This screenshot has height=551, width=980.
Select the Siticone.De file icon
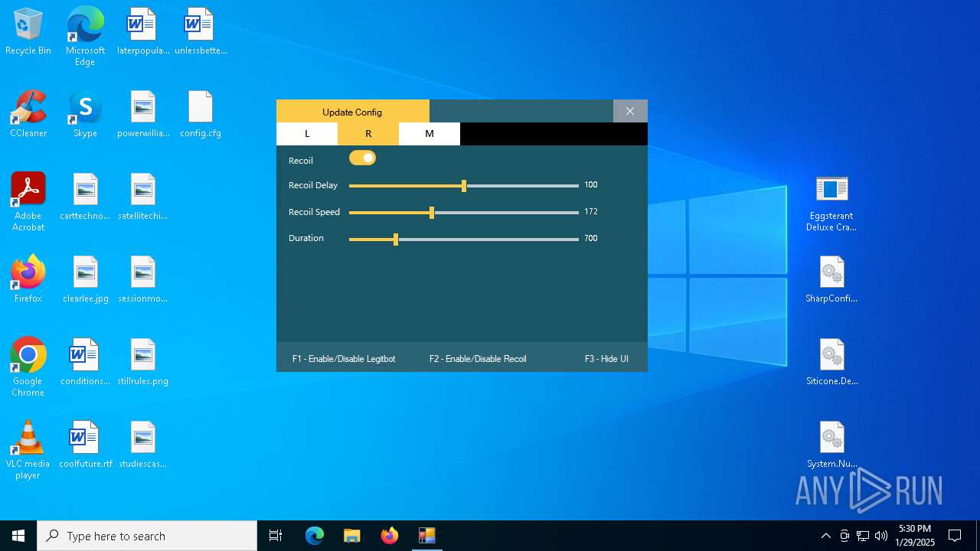pos(831,362)
